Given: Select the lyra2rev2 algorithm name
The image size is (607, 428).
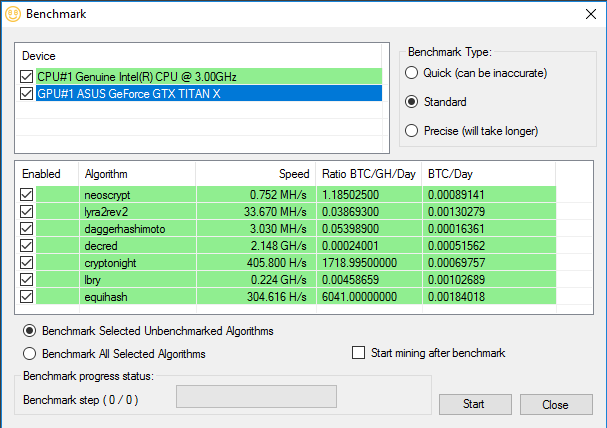Looking at the screenshot, I should click(x=106, y=212).
